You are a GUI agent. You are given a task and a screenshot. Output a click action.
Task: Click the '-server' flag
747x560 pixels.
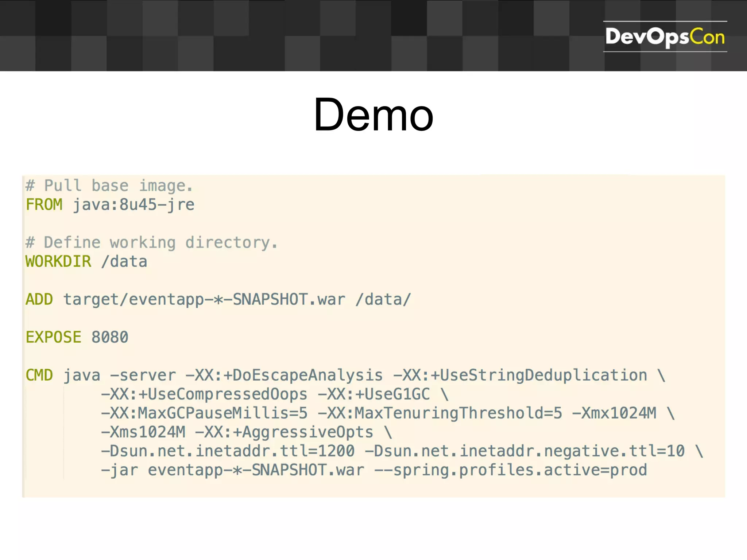[x=143, y=375]
